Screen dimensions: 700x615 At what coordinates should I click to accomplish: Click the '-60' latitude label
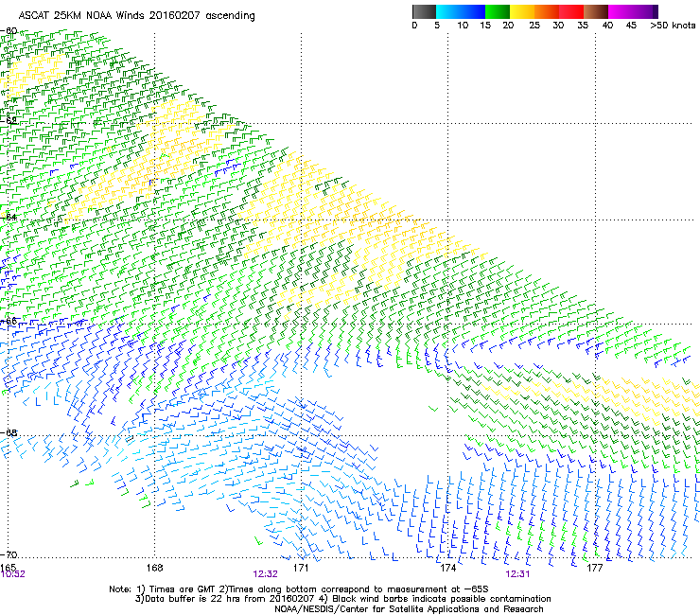click(x=9, y=30)
